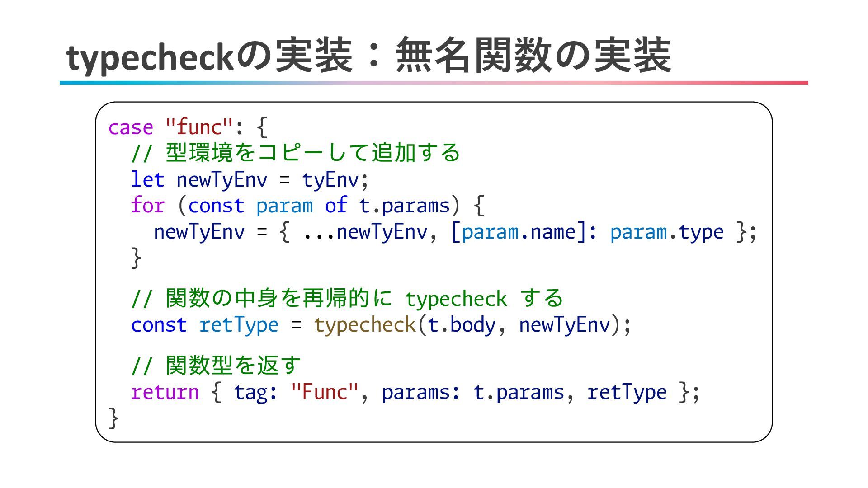The width and height of the screenshot is (868, 488).
Task: Click 'param.type' in the assignment line
Action: (666, 232)
